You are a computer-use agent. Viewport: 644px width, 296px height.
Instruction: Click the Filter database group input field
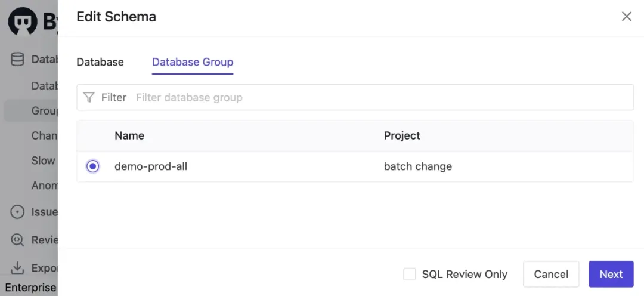[382, 97]
